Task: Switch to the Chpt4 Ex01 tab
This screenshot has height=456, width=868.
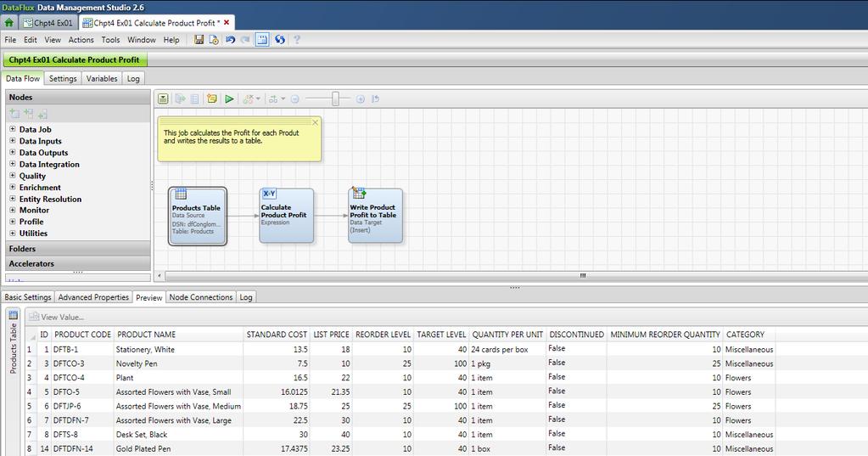Action: tap(48, 23)
